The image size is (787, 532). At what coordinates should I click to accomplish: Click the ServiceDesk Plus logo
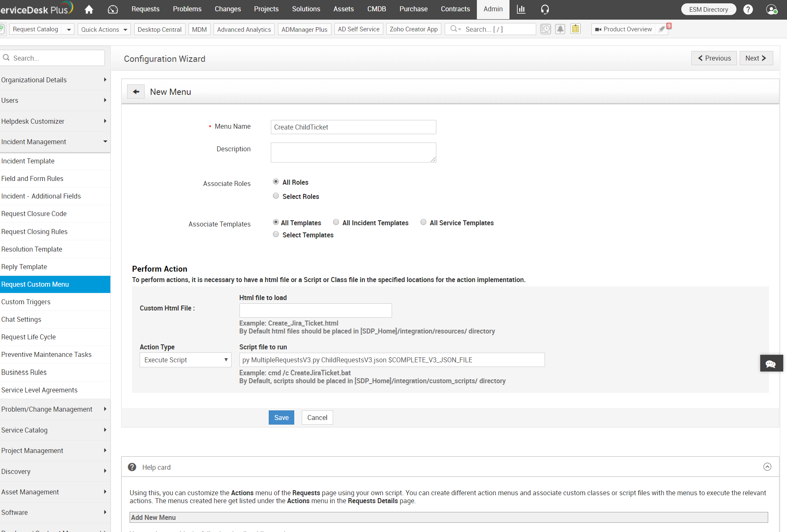coord(37,8)
